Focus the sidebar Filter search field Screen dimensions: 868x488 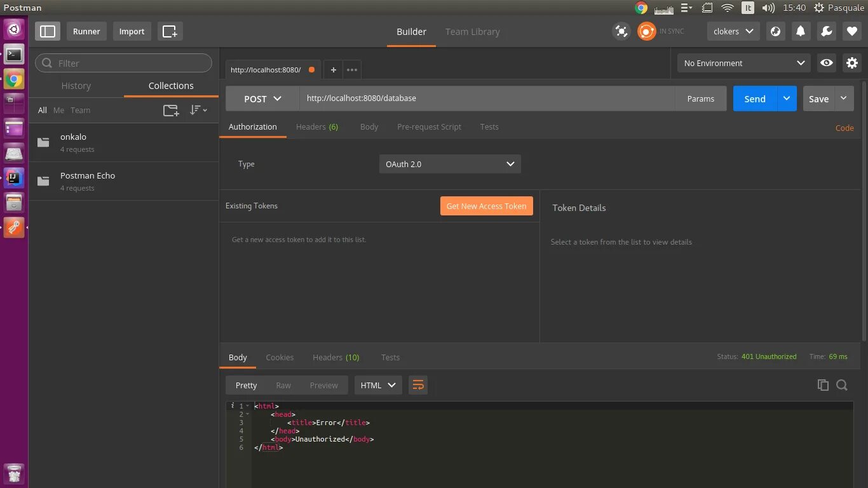point(123,63)
